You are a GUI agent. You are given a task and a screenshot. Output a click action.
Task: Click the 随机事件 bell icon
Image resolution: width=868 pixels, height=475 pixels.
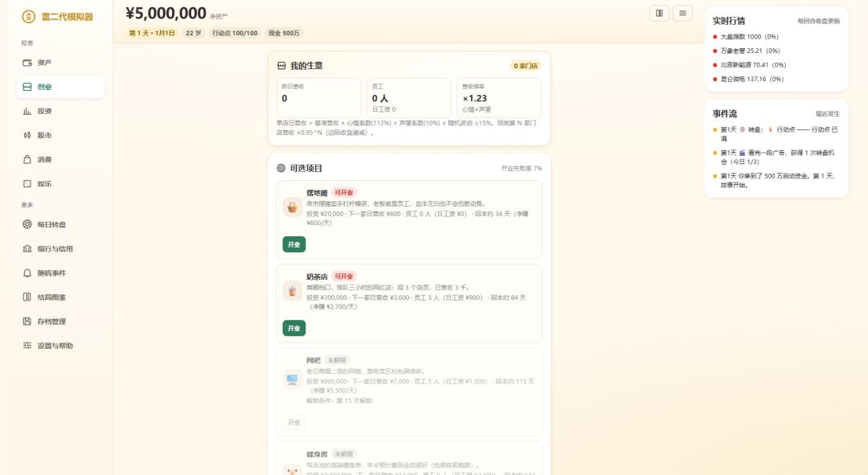27,273
